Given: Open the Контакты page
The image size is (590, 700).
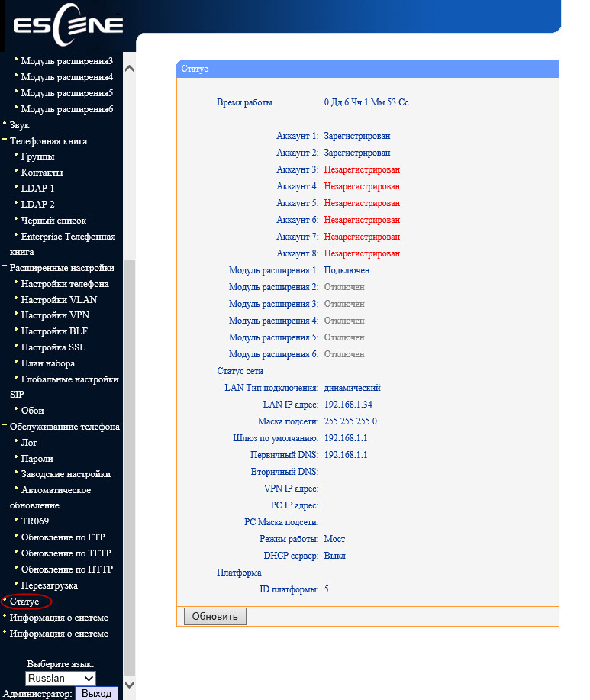Looking at the screenshot, I should [42, 173].
